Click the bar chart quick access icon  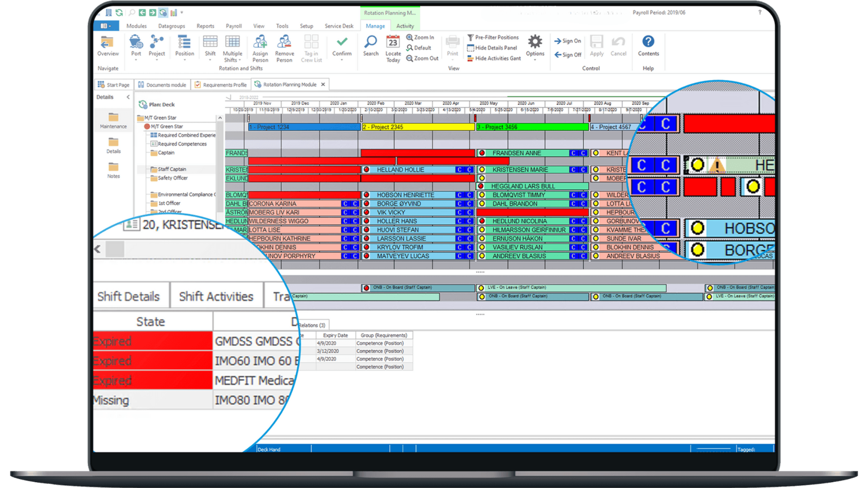(x=174, y=13)
